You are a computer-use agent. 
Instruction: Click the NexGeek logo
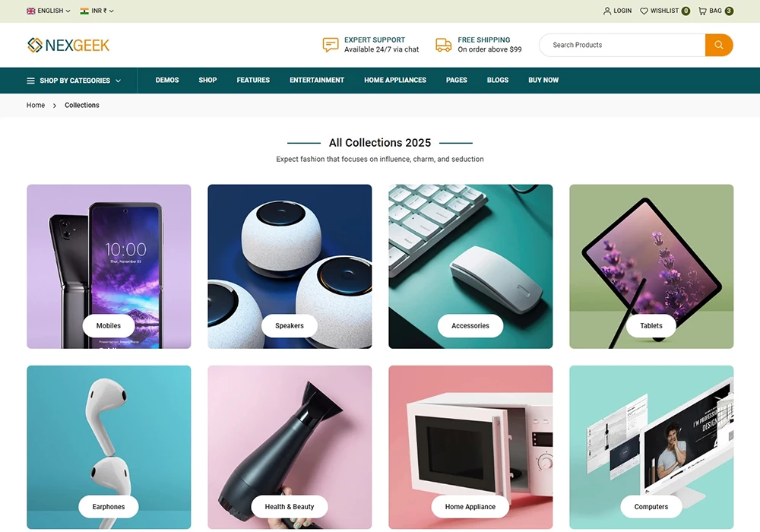(68, 45)
